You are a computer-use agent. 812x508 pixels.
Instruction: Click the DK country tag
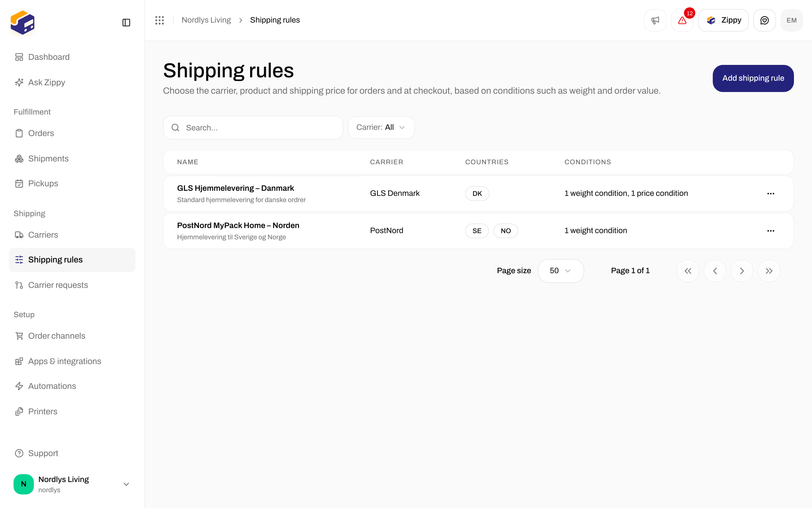pos(477,194)
